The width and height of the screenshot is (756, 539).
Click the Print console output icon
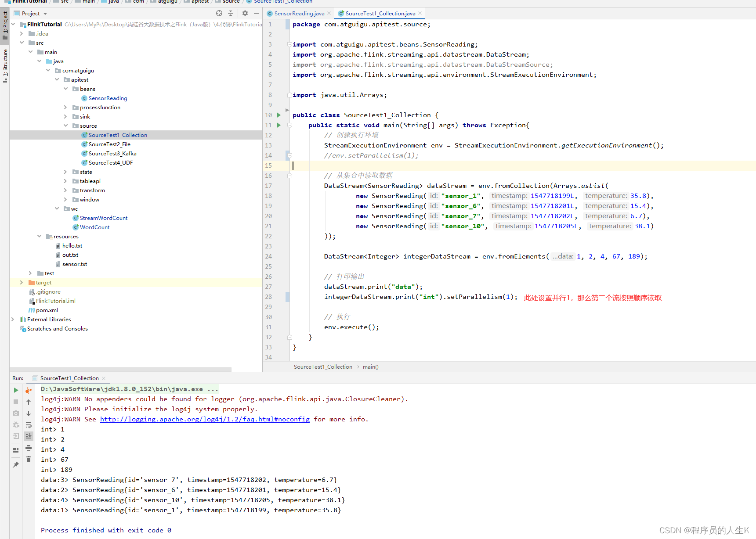(29, 448)
